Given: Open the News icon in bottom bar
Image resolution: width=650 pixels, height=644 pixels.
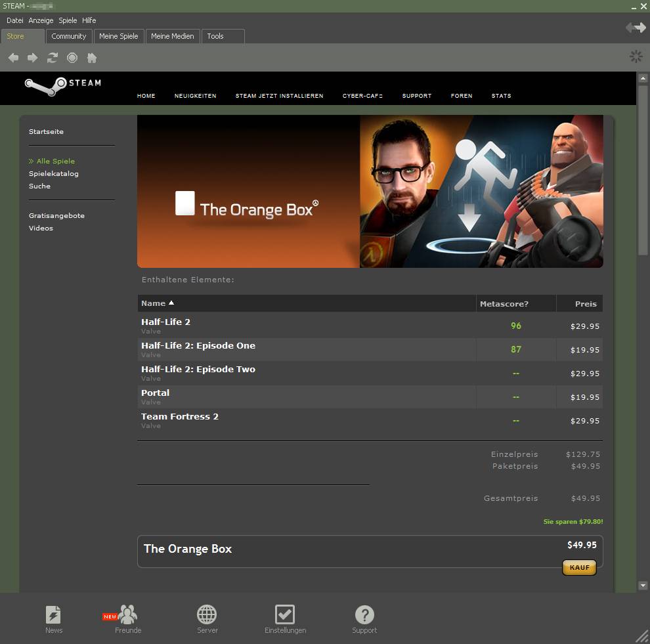Looking at the screenshot, I should pos(54,615).
